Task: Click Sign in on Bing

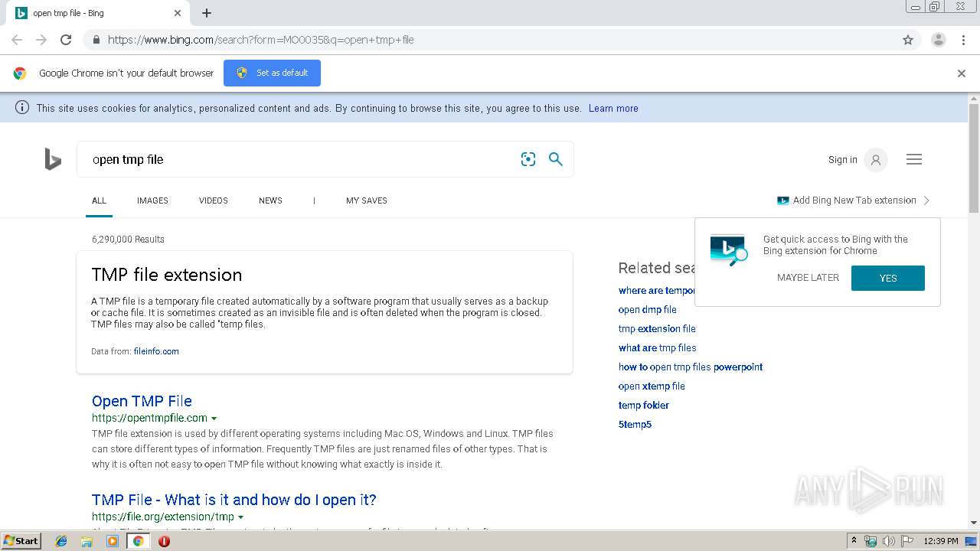Action: click(843, 160)
